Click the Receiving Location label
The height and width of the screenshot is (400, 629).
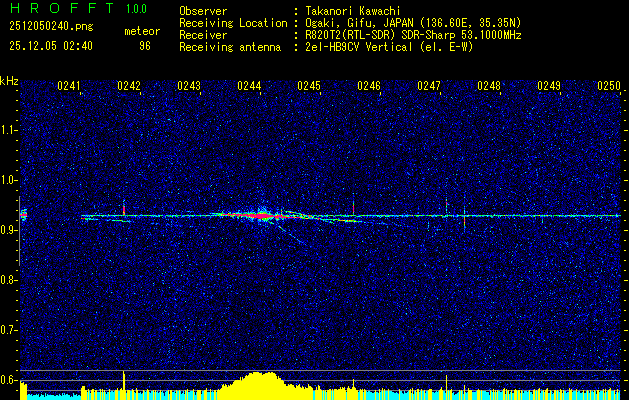(233, 24)
